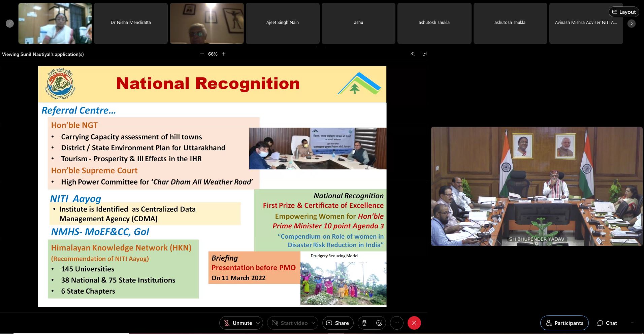Pop out the shared content window icon
Image resolution: width=644 pixels, height=334 pixels.
pyautogui.click(x=424, y=54)
